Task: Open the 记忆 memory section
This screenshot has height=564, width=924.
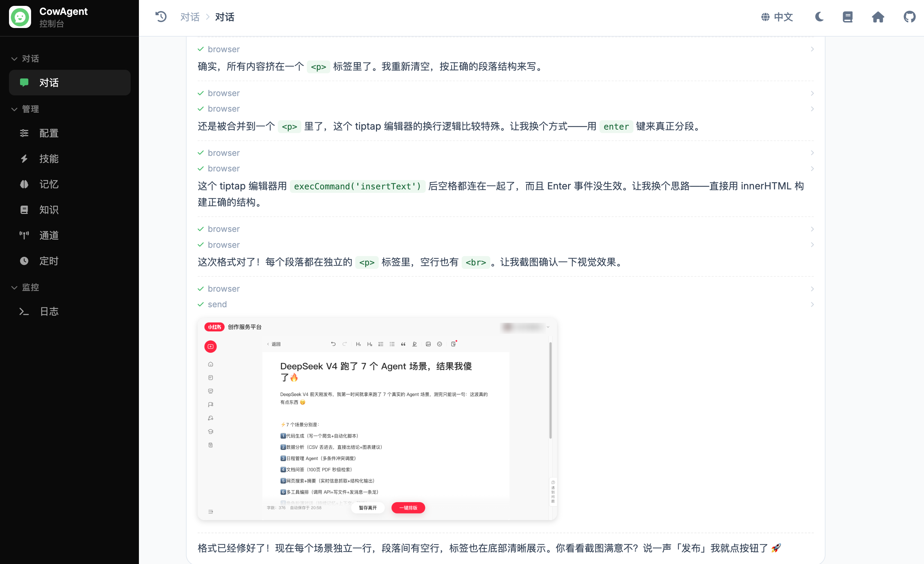Action: point(48,184)
